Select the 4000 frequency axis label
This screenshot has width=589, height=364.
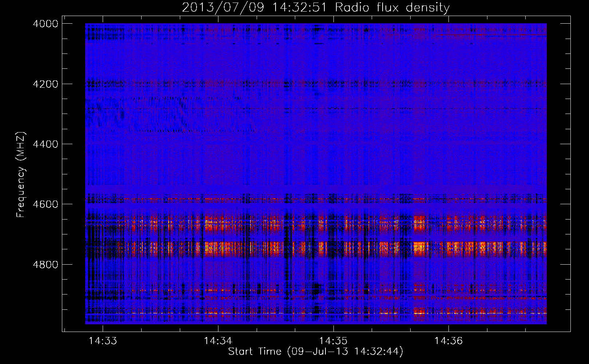click(46, 24)
